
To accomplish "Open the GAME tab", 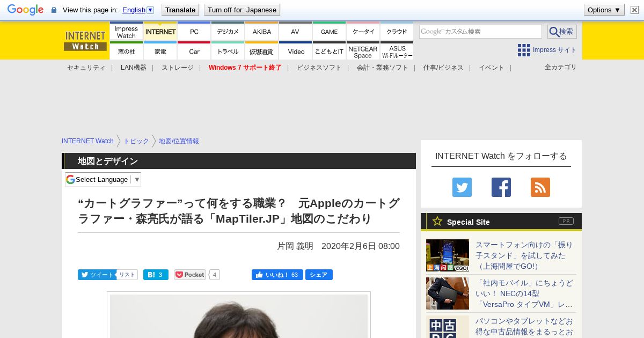I will pos(330,32).
